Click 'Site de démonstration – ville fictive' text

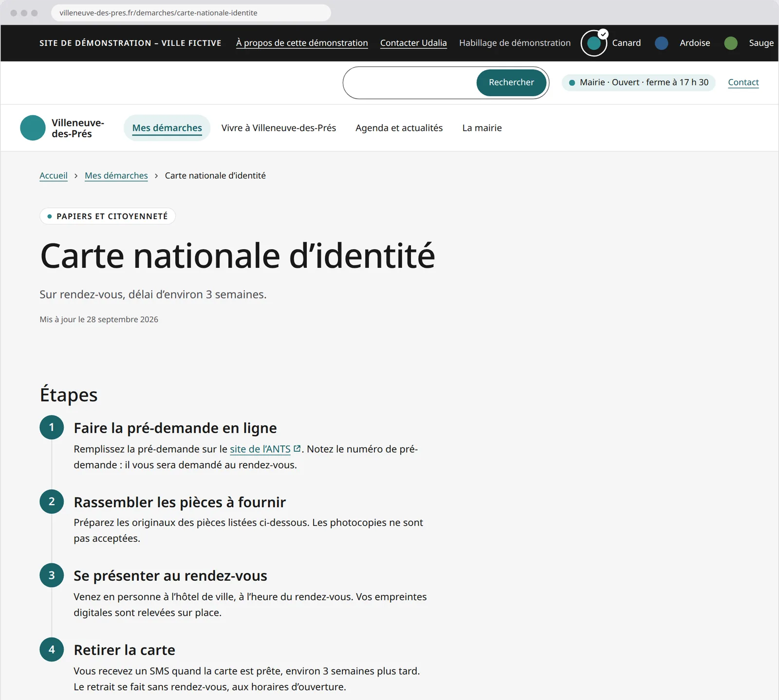click(x=130, y=43)
